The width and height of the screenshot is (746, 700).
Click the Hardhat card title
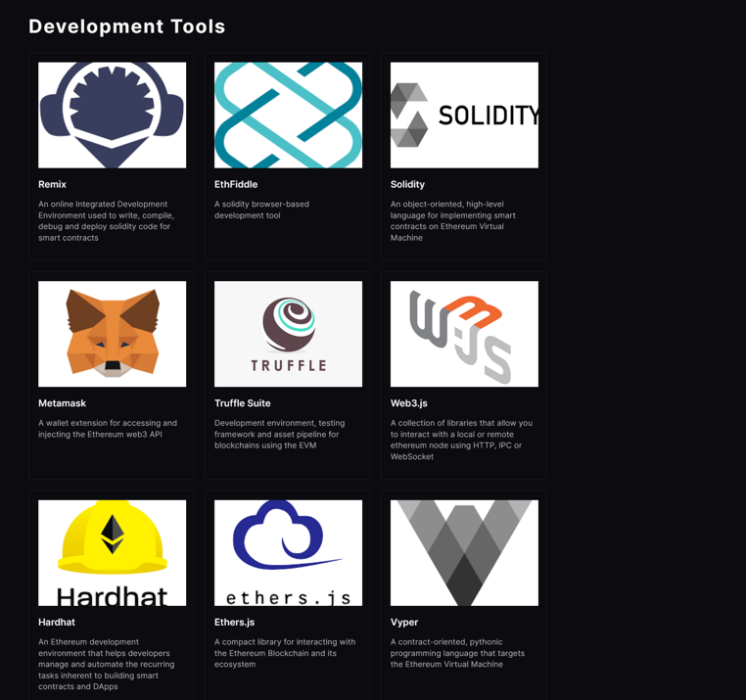(57, 622)
